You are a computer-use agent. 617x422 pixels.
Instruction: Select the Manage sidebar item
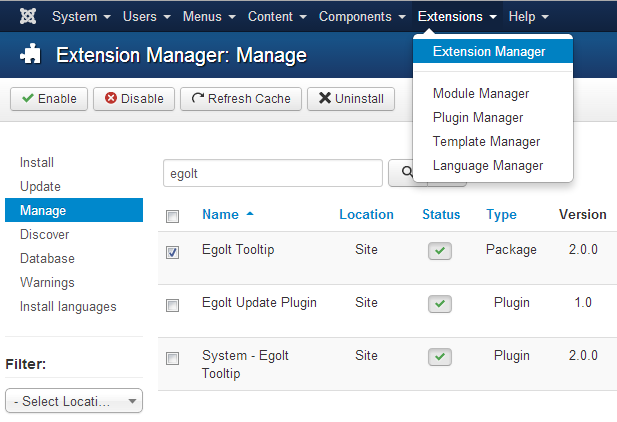click(x=74, y=210)
